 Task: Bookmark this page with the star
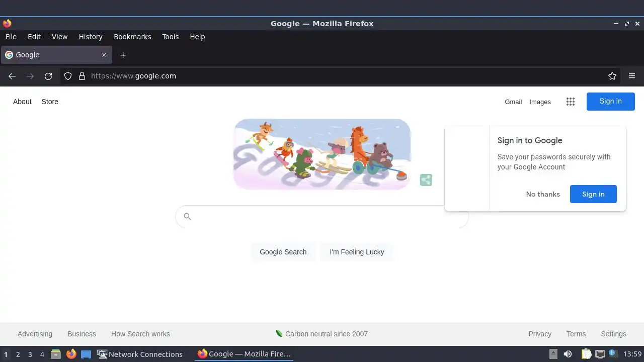tap(612, 76)
